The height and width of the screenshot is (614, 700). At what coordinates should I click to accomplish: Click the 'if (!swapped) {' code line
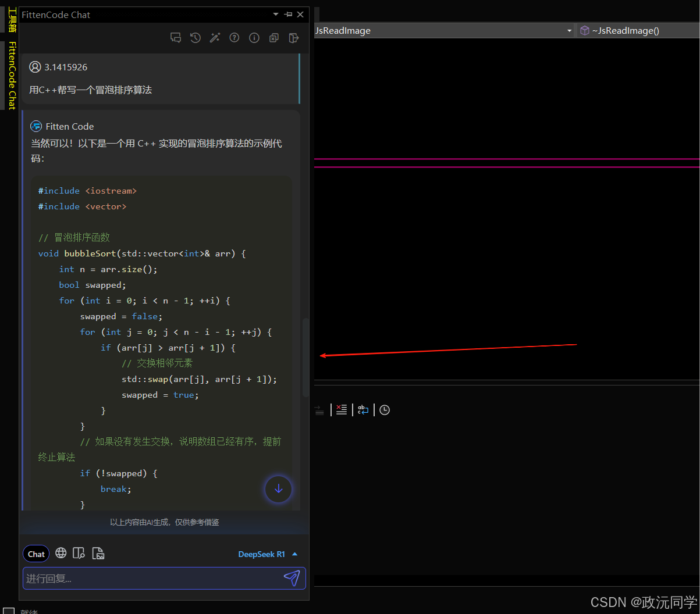(119, 473)
